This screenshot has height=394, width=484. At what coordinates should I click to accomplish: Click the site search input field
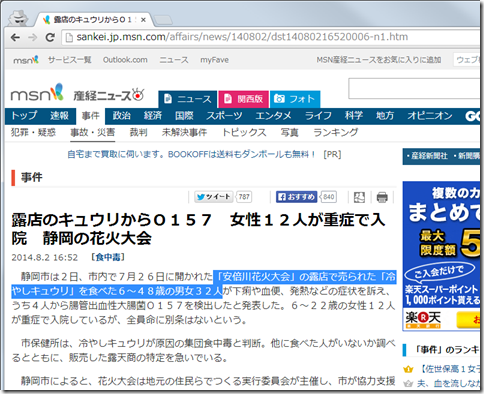click(x=414, y=89)
